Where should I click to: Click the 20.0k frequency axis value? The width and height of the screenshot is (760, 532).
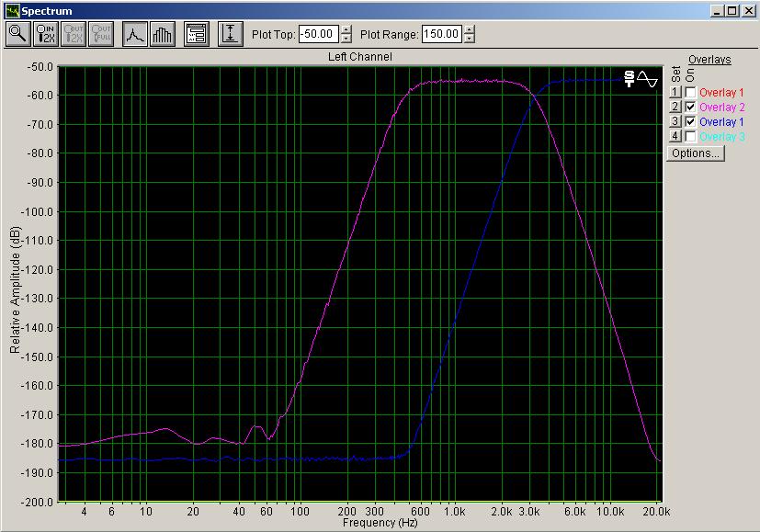pyautogui.click(x=656, y=512)
